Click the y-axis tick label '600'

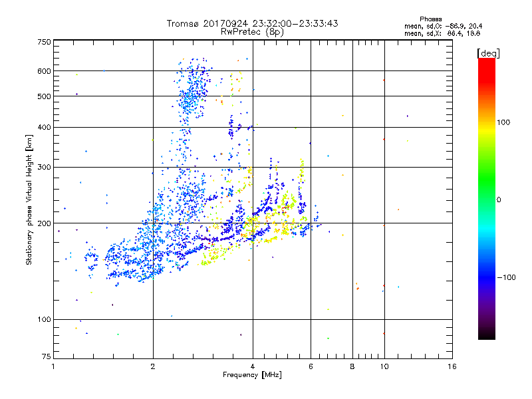pos(44,71)
